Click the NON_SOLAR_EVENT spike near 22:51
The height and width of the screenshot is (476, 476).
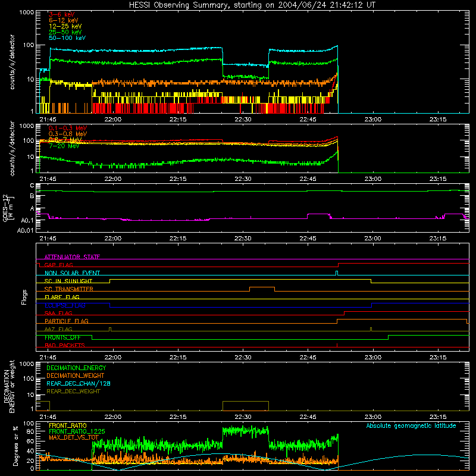(x=337, y=273)
